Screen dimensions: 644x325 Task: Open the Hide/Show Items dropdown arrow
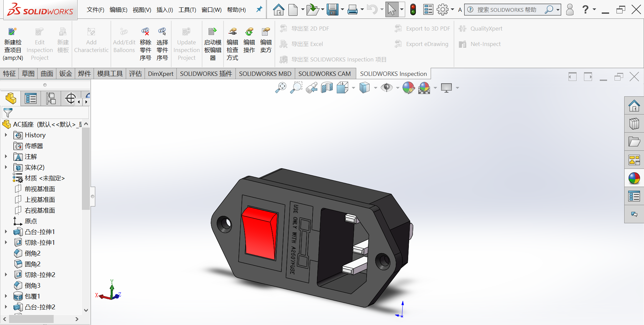click(397, 88)
